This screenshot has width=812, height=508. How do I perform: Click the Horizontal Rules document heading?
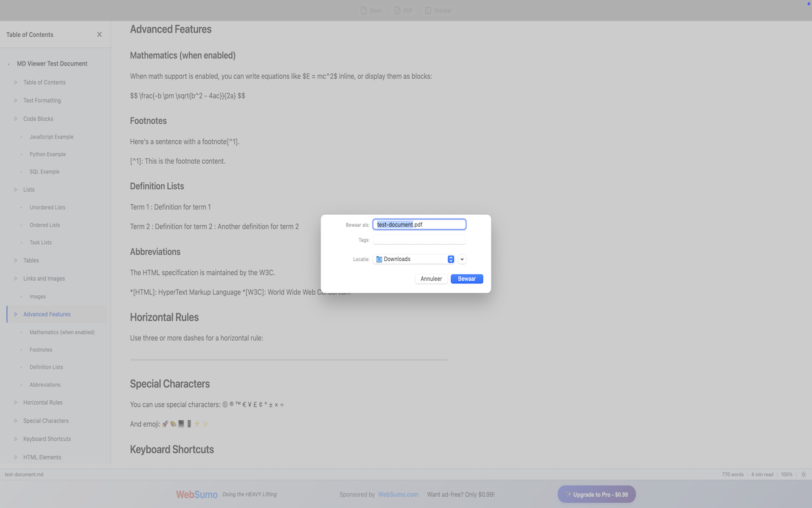164,317
